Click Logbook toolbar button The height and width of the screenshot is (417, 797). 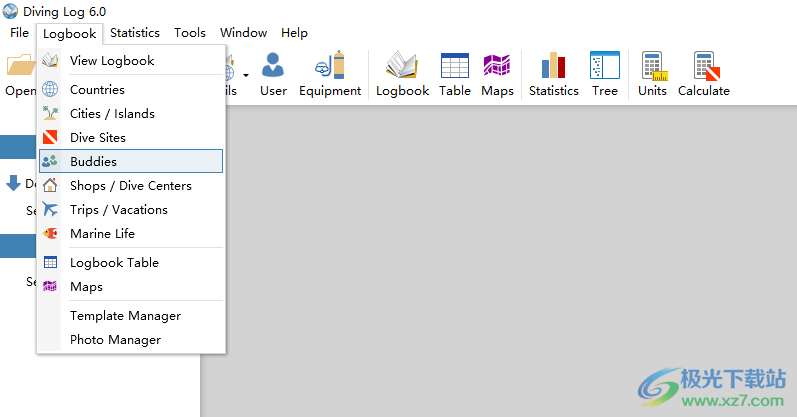[x=402, y=75]
